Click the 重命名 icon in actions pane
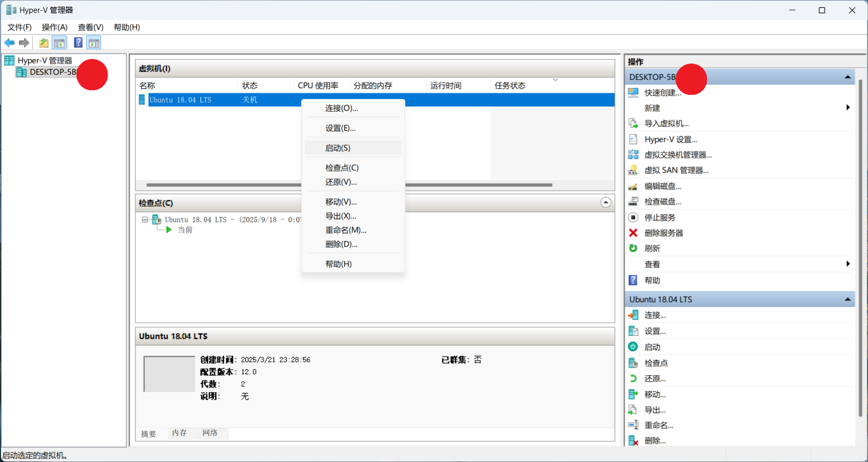868x462 pixels. point(633,425)
